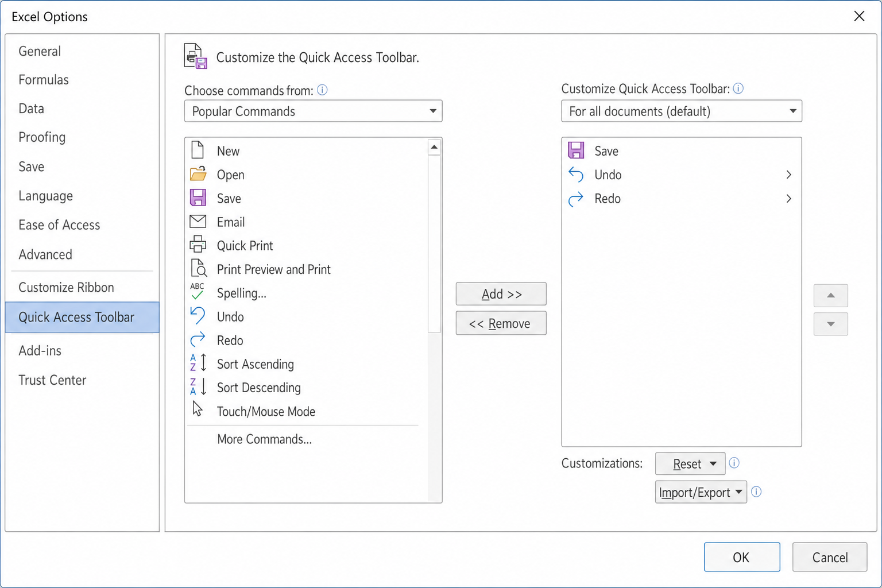Click the << Remove button
Screen dimensions: 882x588
[501, 323]
